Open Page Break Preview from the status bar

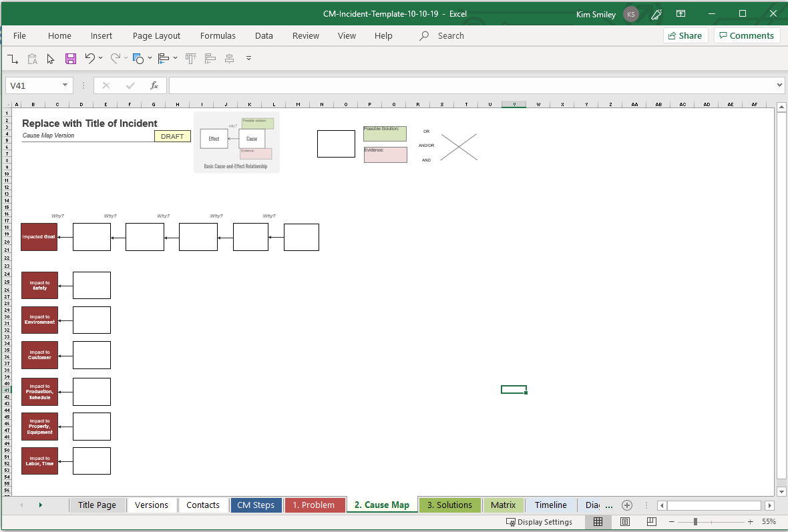pos(651,521)
